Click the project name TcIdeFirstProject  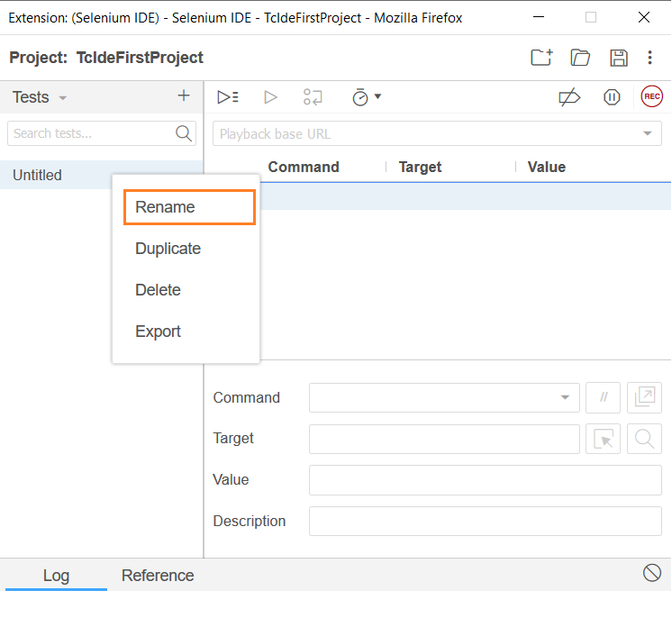[140, 58]
